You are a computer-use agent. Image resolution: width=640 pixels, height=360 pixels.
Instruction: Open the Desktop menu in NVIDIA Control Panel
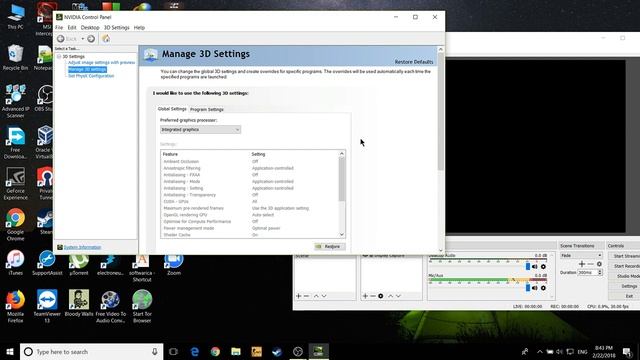[90, 27]
